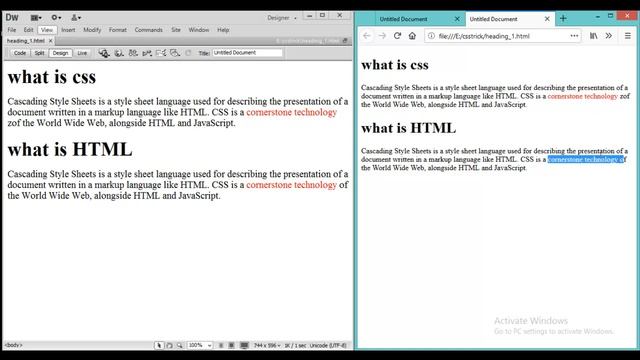The image size is (640, 360).
Task: Click the mobile size icon in status bar
Action: coord(221,345)
